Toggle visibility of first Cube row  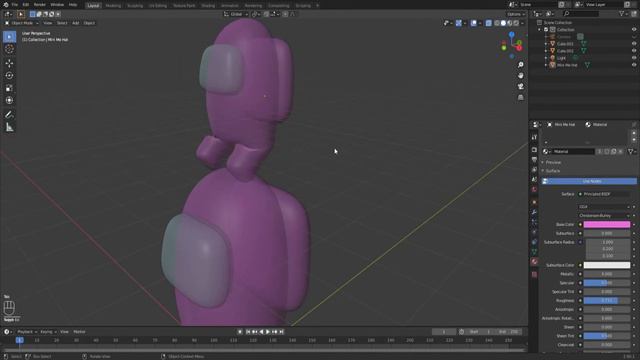[x=634, y=44]
